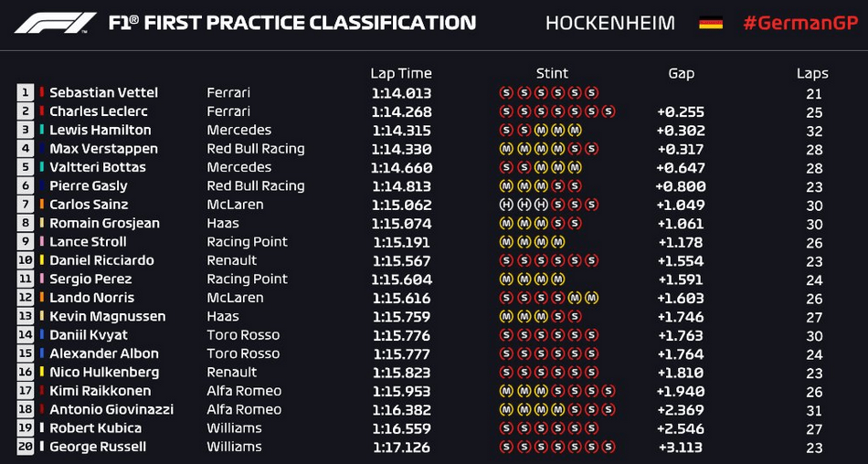Click Daniel Ricciardo's yellow team color bar
This screenshot has height=464, width=868.
click(x=41, y=259)
